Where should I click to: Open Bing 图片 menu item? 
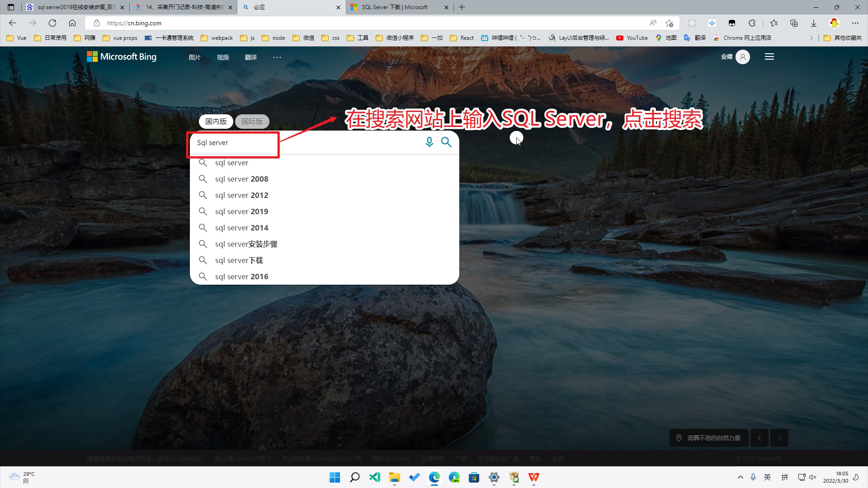click(x=194, y=57)
